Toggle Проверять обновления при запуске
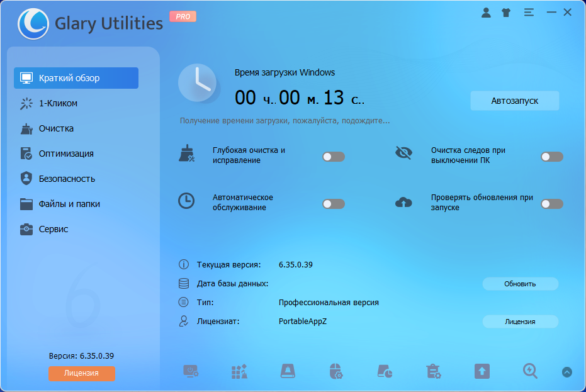Viewport: 586px width, 392px height. point(552,203)
